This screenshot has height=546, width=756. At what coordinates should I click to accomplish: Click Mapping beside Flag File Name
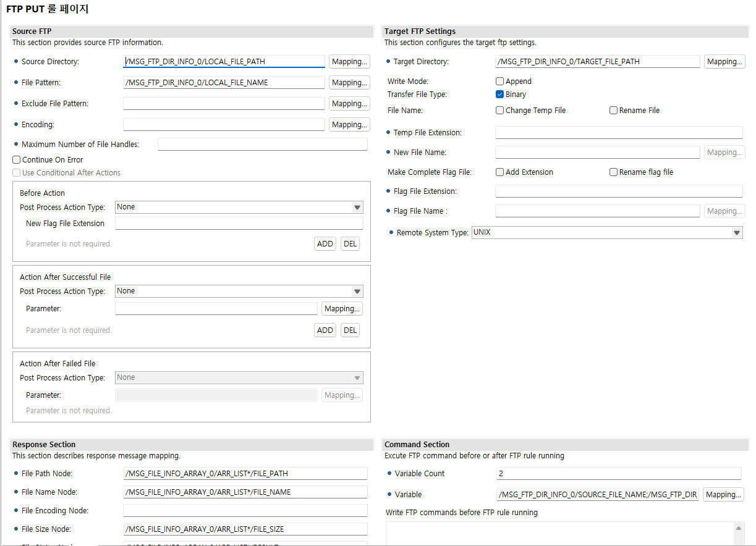724,211
